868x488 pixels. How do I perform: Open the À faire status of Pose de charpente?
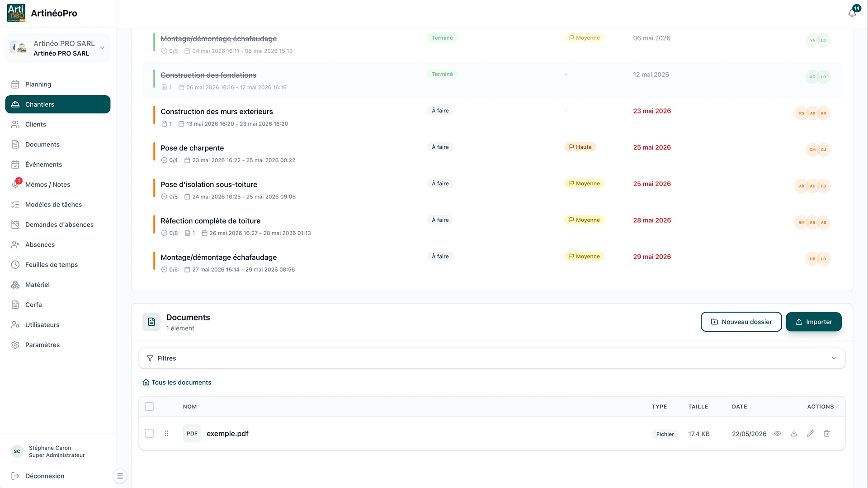point(440,147)
